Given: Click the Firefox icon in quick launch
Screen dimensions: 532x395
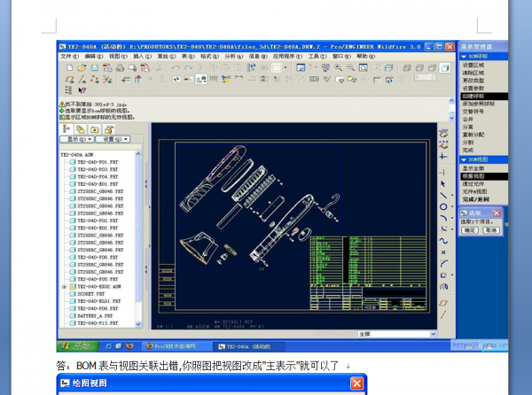Looking at the screenshot, I should [129, 346].
